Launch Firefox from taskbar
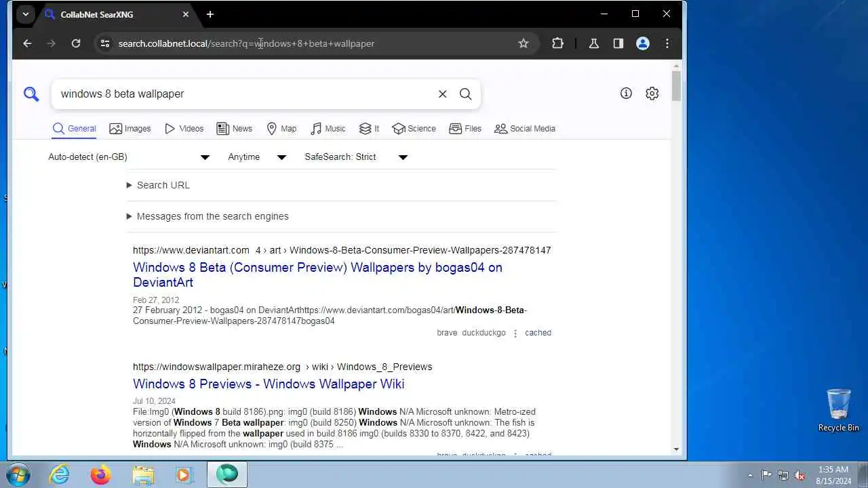Image resolution: width=868 pixels, height=488 pixels. click(100, 474)
